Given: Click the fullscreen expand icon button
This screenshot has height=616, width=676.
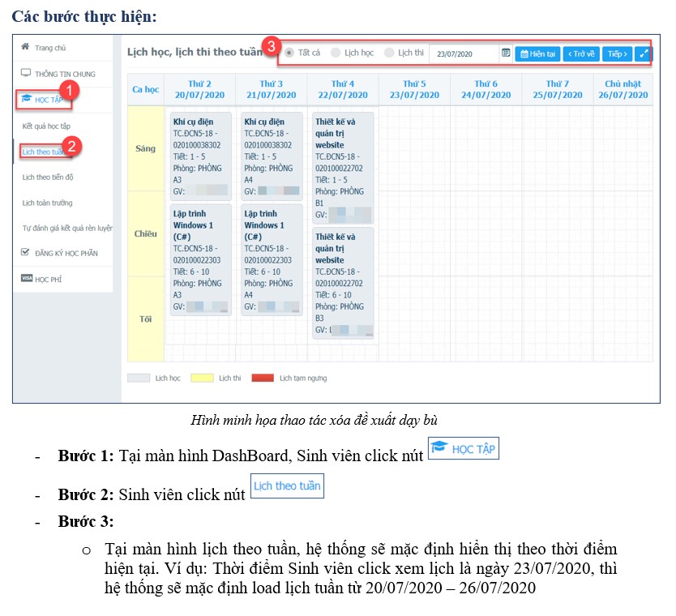Looking at the screenshot, I should click(x=644, y=53).
